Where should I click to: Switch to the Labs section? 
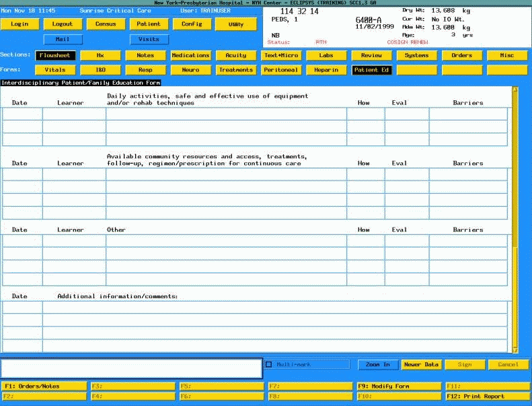[x=326, y=55]
